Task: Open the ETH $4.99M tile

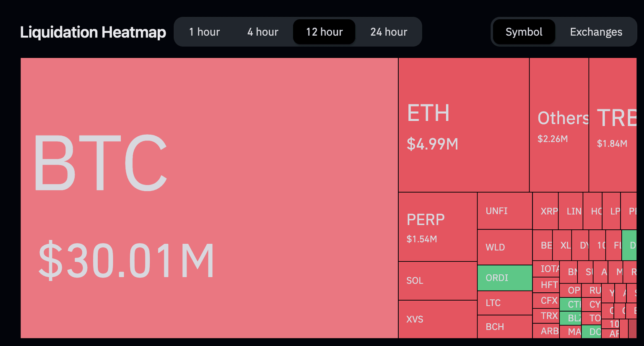Action: [x=463, y=125]
